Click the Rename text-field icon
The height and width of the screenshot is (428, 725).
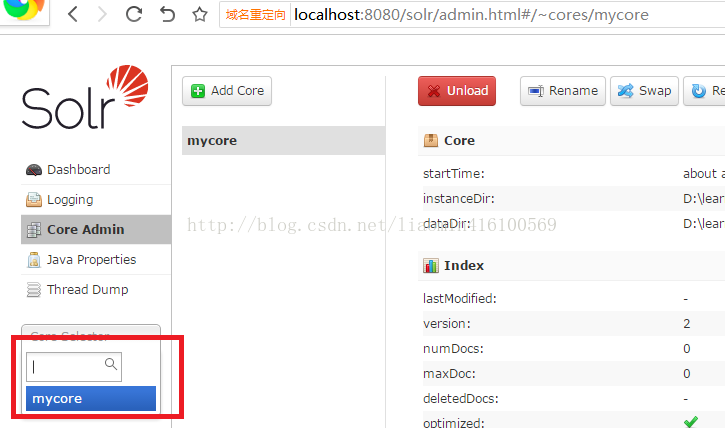pyautogui.click(x=536, y=91)
